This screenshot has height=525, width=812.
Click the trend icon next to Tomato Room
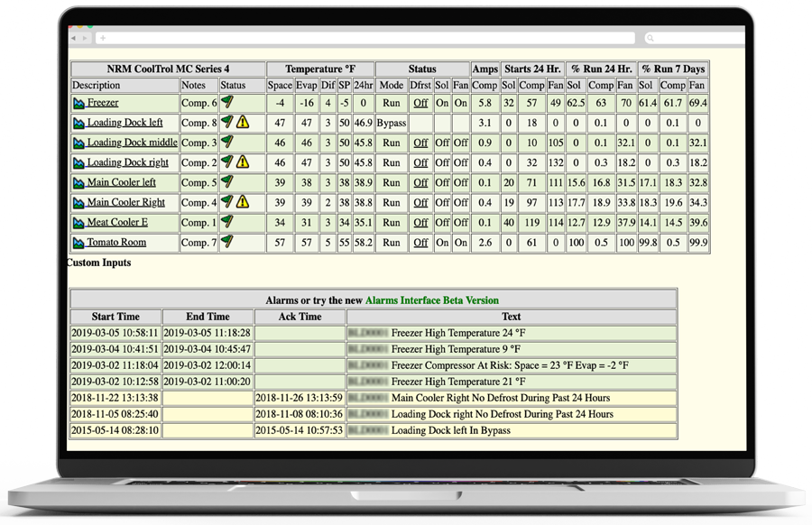(x=79, y=243)
